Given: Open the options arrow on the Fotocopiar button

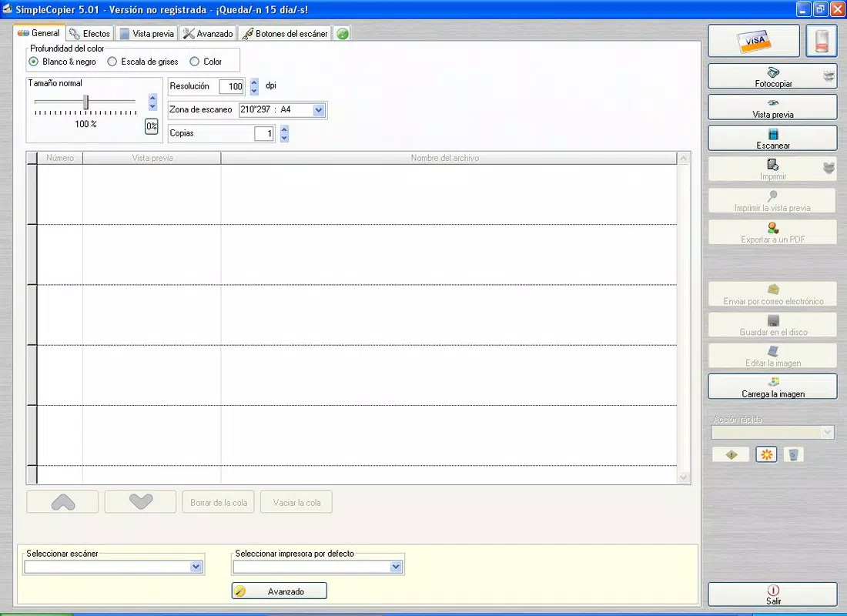Looking at the screenshot, I should click(829, 77).
